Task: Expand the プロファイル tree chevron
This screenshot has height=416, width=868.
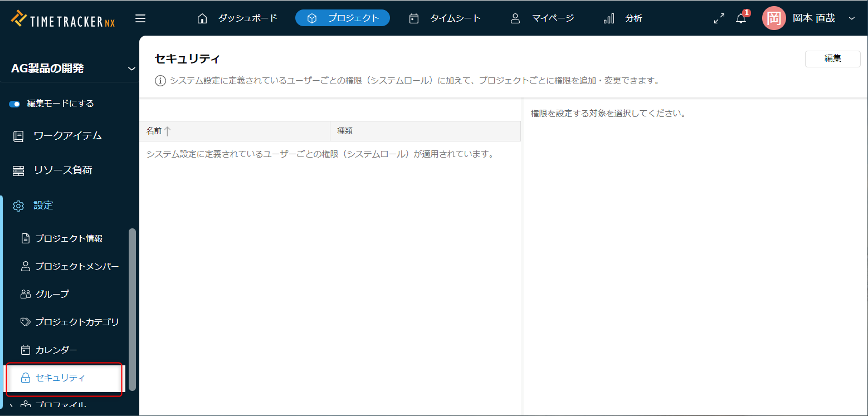Action: point(11,406)
